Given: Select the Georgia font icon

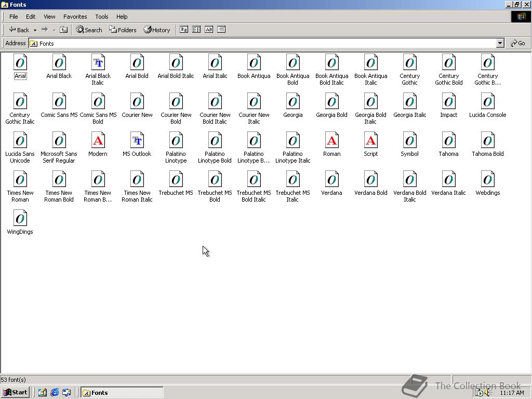Looking at the screenshot, I should 293,105.
